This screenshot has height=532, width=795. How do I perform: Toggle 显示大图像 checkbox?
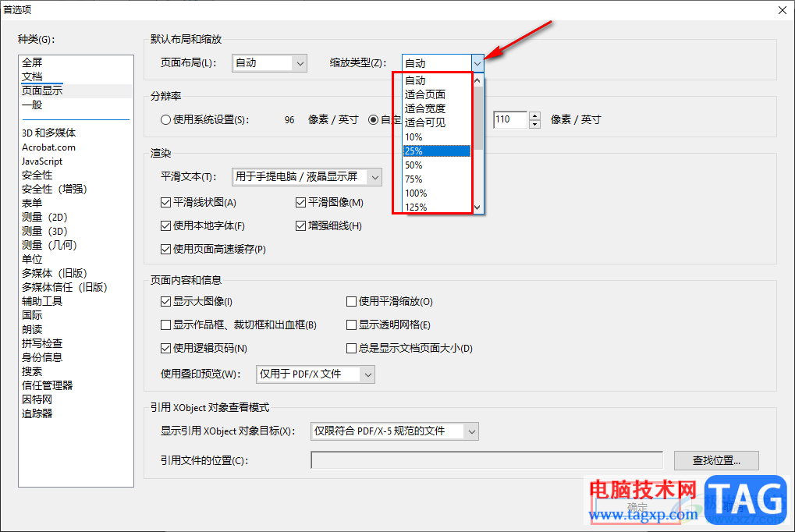(166, 302)
